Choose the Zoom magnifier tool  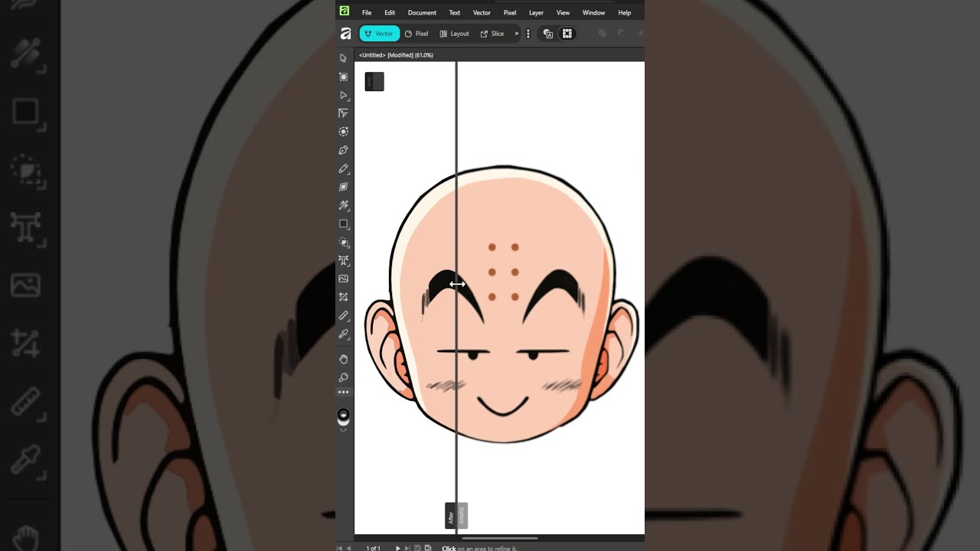click(x=343, y=377)
